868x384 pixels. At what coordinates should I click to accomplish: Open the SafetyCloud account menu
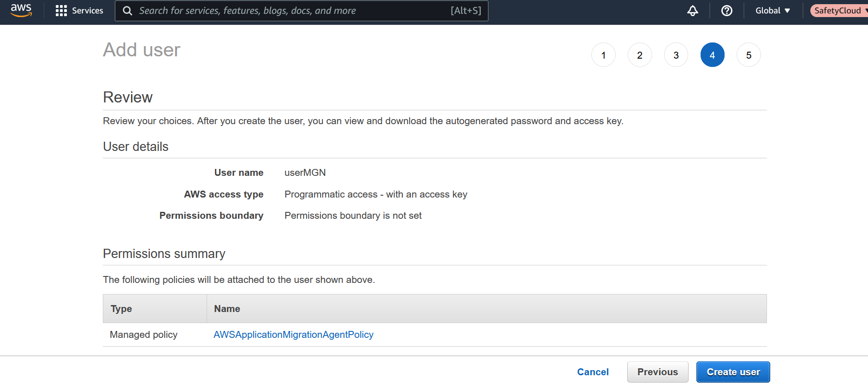tap(839, 11)
